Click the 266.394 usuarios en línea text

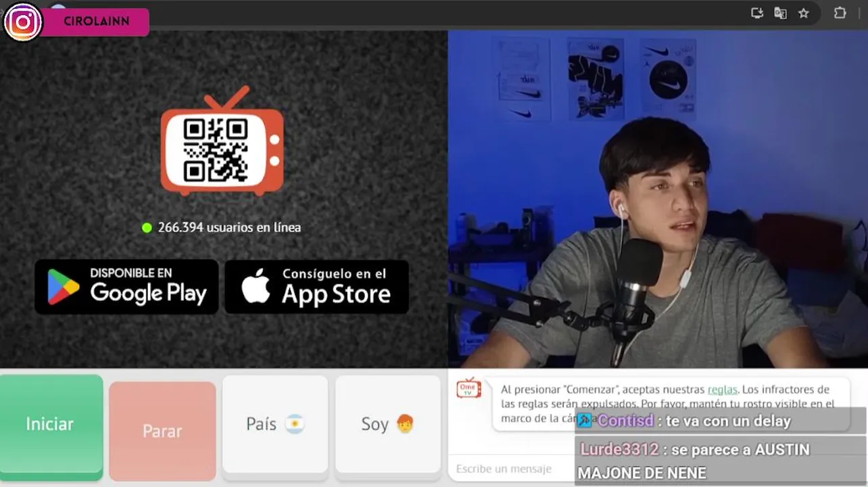(229, 227)
